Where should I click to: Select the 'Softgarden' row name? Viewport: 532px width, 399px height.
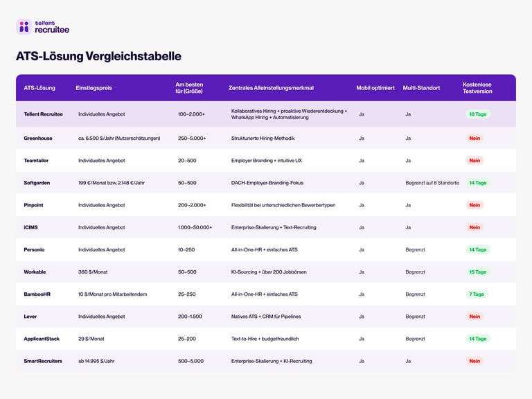37,183
